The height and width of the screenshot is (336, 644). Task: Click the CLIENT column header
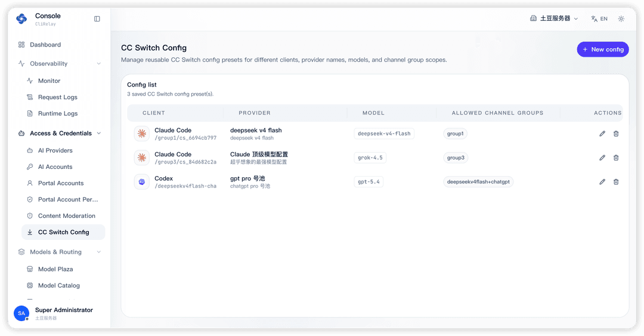[x=154, y=113]
